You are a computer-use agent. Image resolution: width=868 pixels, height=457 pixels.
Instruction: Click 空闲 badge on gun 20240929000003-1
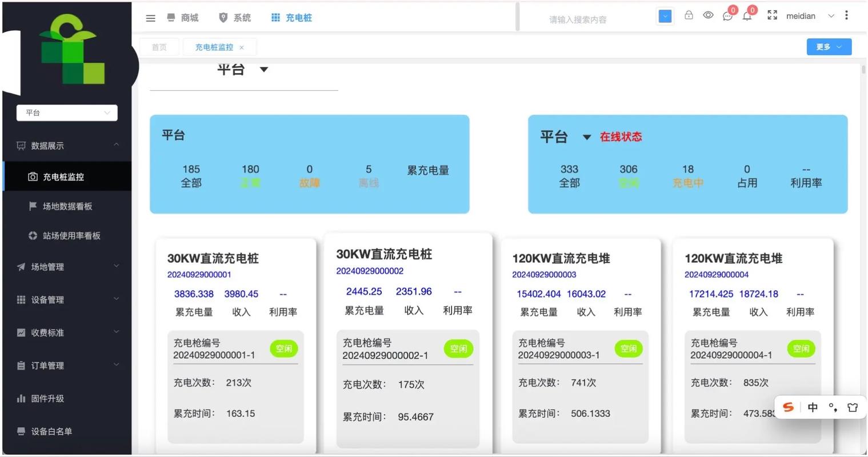pyautogui.click(x=629, y=348)
